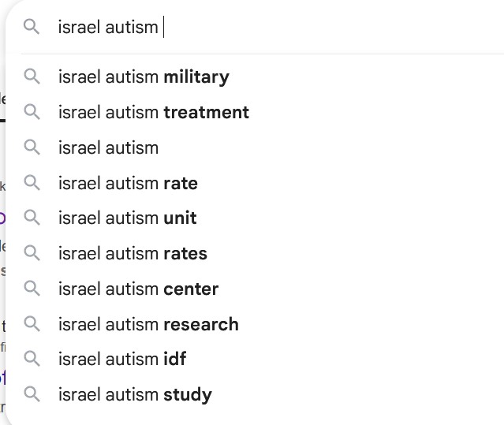Click the search icon beside 'israel autism study'
Screen dimensions: 504x425
[32, 395]
